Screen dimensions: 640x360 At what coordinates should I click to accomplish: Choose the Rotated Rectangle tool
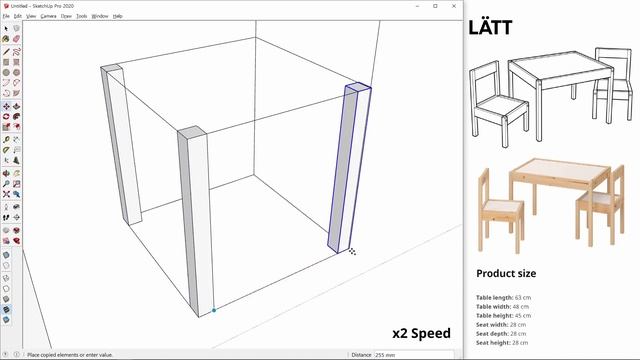coord(16,62)
